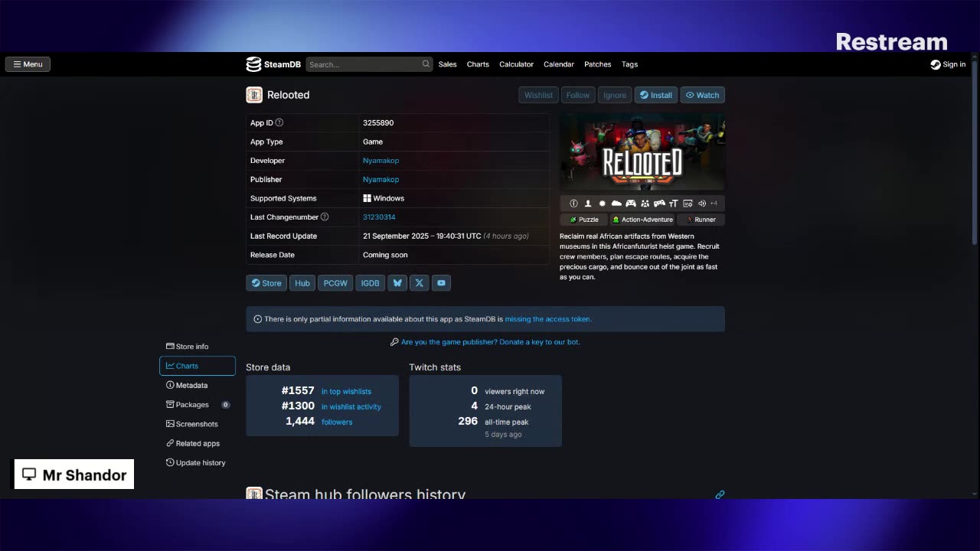This screenshot has height=551, width=980.
Task: Open the Calculator page
Action: pos(516,64)
